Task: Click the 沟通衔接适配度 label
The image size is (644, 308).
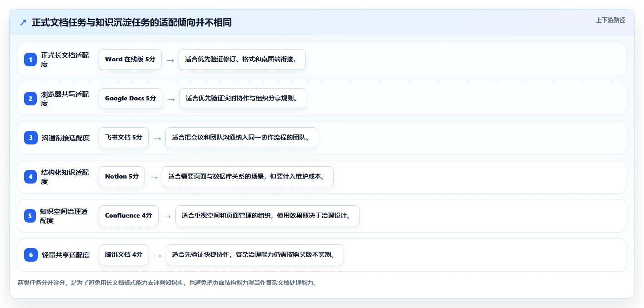Action: 65,138
